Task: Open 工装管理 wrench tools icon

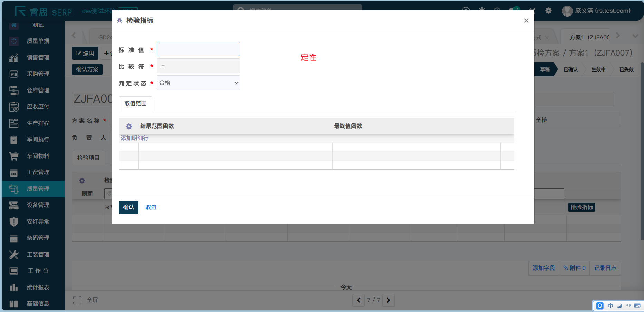Action: tap(14, 255)
